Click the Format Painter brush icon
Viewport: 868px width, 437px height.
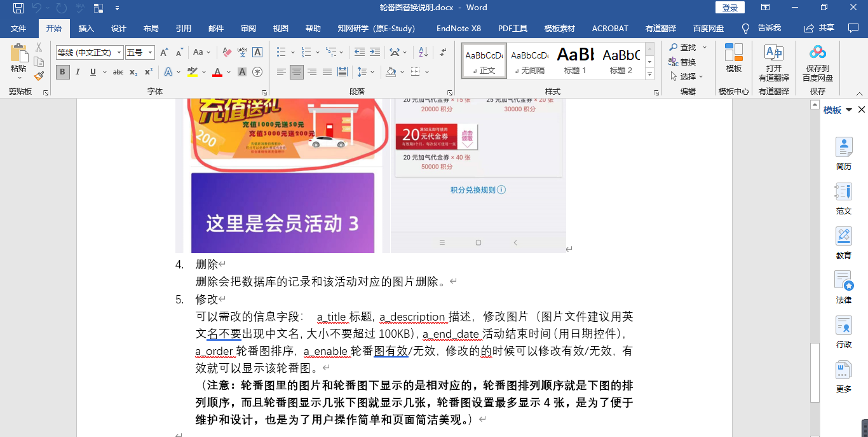[39, 76]
